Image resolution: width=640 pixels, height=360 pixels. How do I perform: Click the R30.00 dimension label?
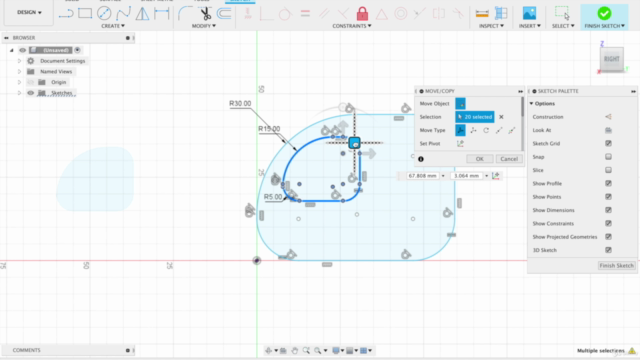pyautogui.click(x=240, y=104)
